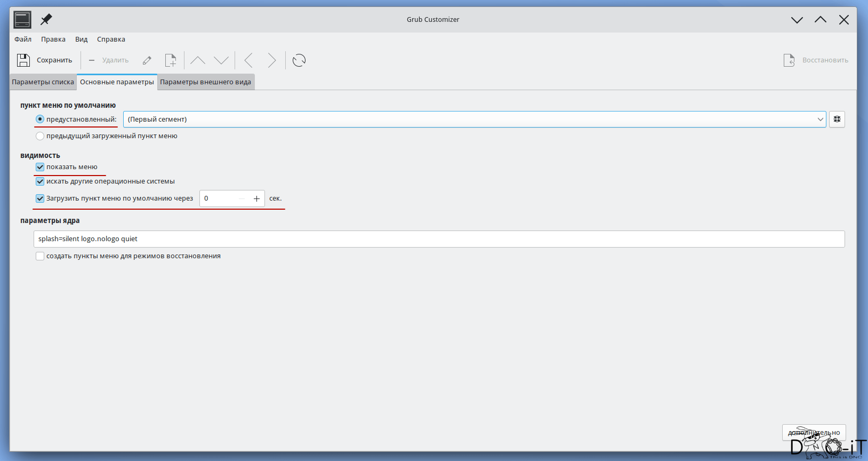This screenshot has width=868, height=461.
Task: Click the kernel parameters text field
Action: click(x=438, y=239)
